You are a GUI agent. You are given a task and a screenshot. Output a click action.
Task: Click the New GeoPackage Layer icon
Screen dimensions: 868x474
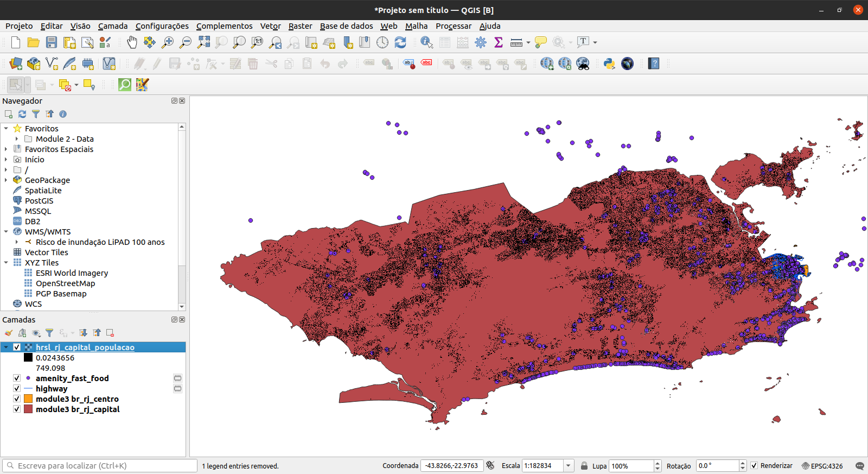34,64
